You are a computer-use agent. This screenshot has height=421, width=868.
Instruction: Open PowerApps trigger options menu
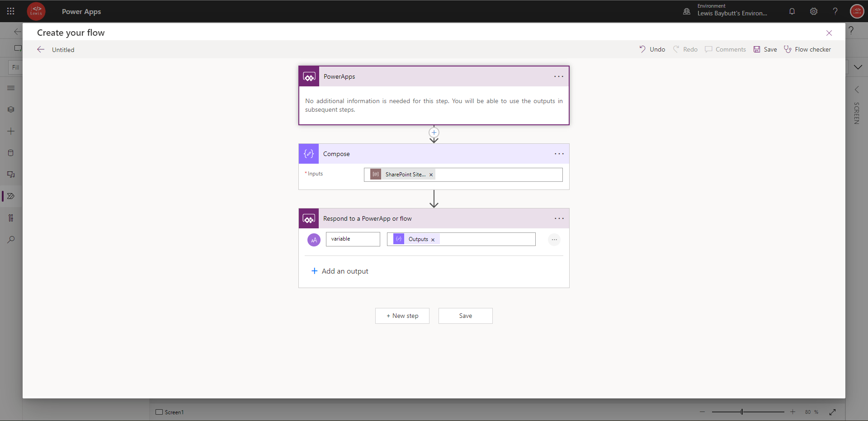tap(559, 76)
